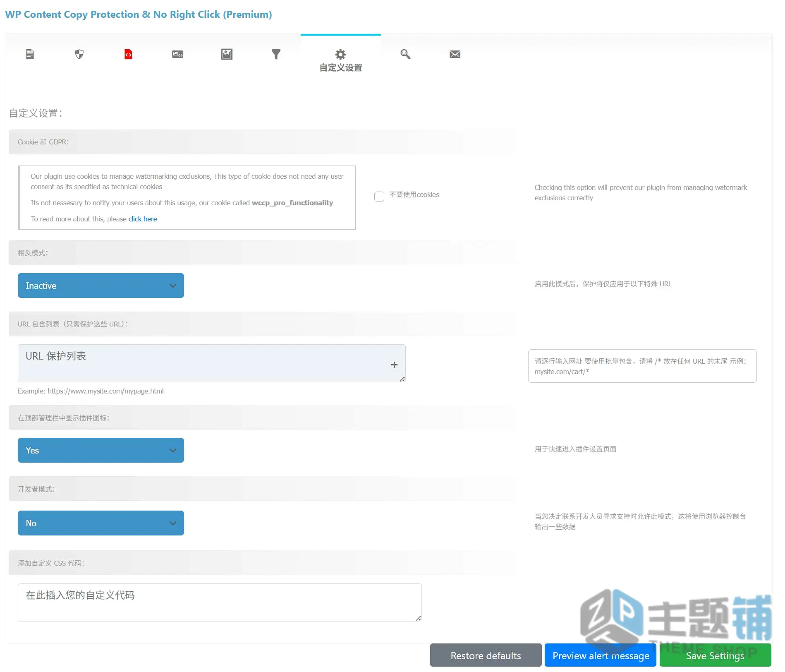Open the red code file tab icon
The height and width of the screenshot is (672, 785).
click(x=128, y=54)
